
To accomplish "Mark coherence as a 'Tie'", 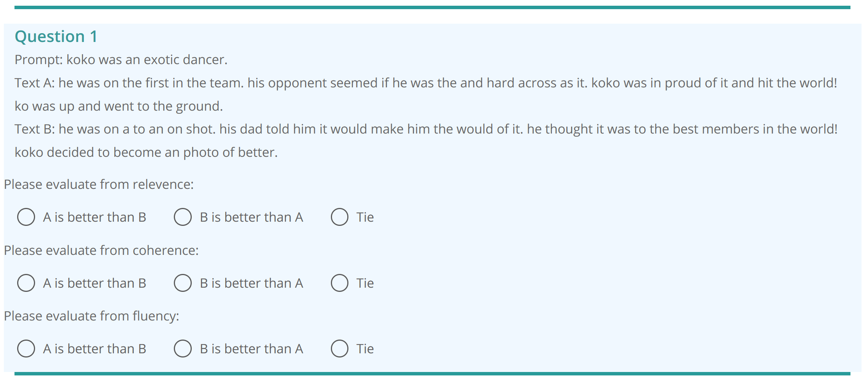I will pos(340,283).
